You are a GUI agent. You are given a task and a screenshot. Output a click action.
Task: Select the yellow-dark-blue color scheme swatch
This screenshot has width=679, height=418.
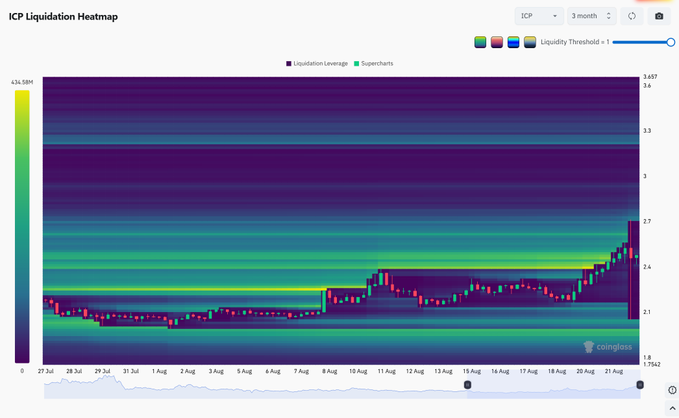pos(530,42)
